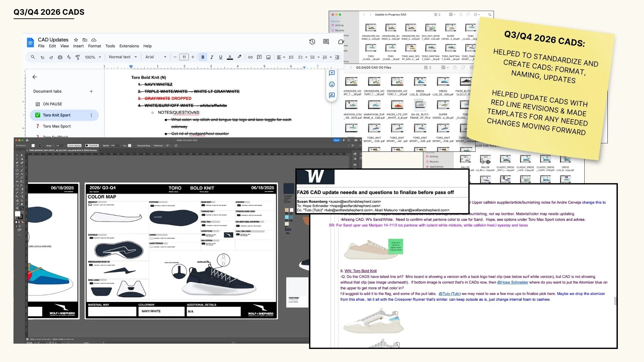
Task: Click the paint format roller icon
Action: point(77,57)
